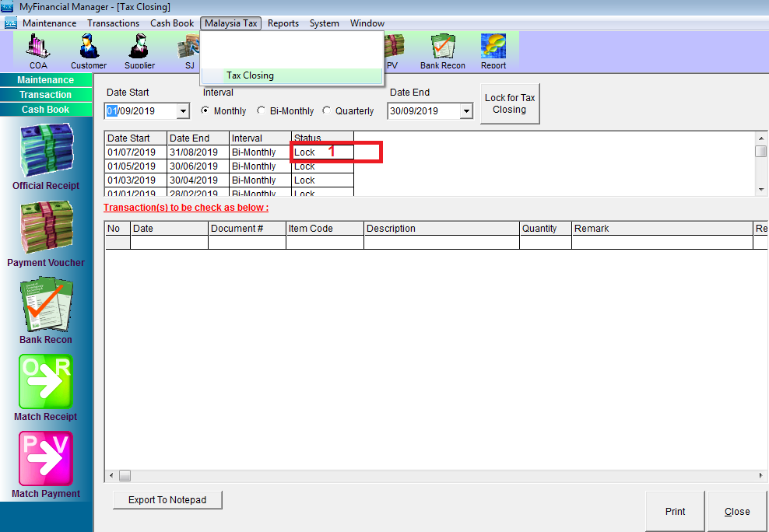This screenshot has height=532, width=769.
Task: Click the horizontal scrollbar of the transactions grid
Action: click(x=436, y=475)
